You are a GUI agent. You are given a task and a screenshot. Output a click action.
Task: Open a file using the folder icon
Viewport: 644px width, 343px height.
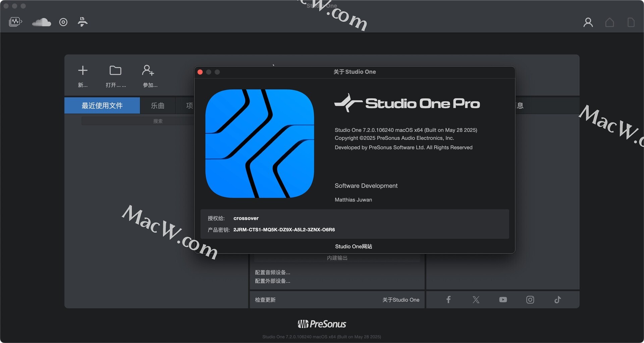(x=115, y=70)
